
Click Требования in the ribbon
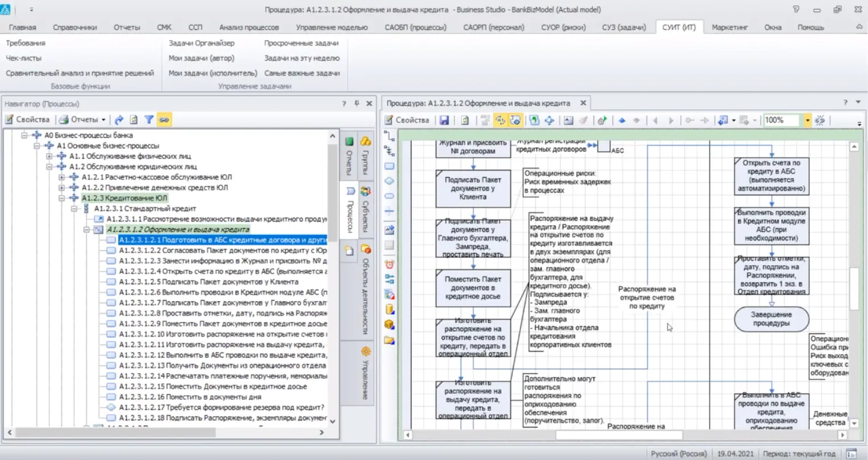[x=26, y=43]
